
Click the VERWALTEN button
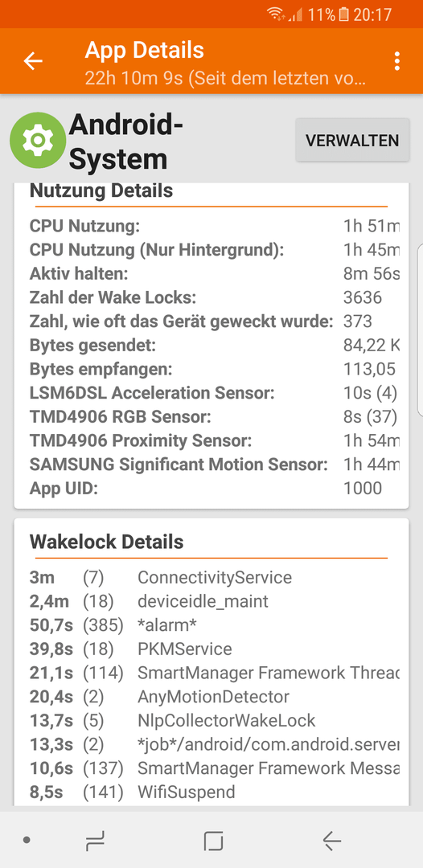point(352,140)
